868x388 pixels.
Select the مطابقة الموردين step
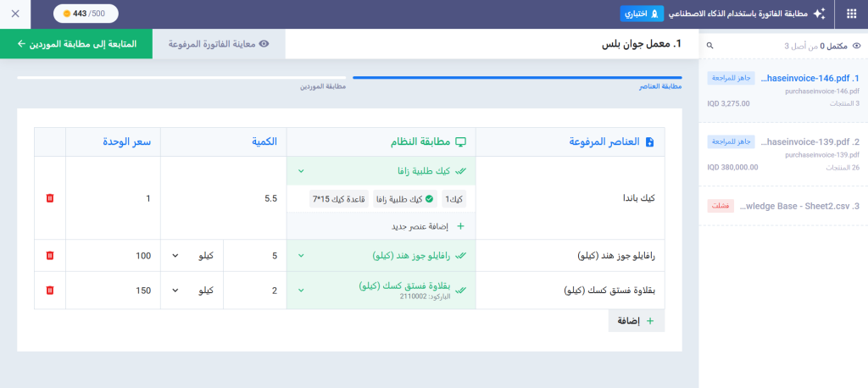click(320, 86)
